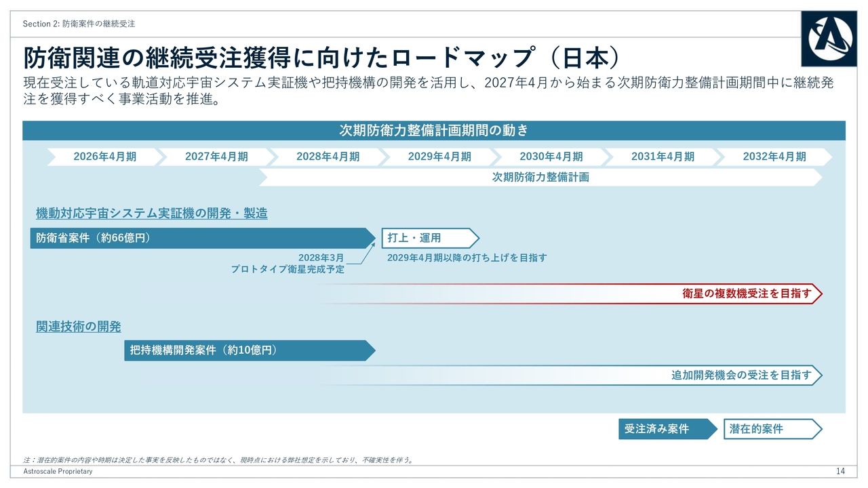The height and width of the screenshot is (488, 868).
Task: Select the 防衛省案件（約66億円） bar
Action: point(201,238)
